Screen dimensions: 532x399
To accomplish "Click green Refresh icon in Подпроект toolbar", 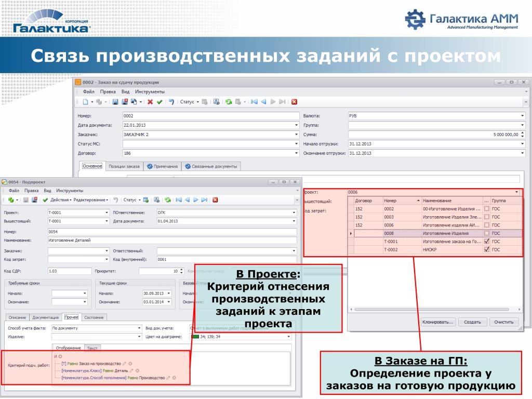I will pyautogui.click(x=168, y=200).
